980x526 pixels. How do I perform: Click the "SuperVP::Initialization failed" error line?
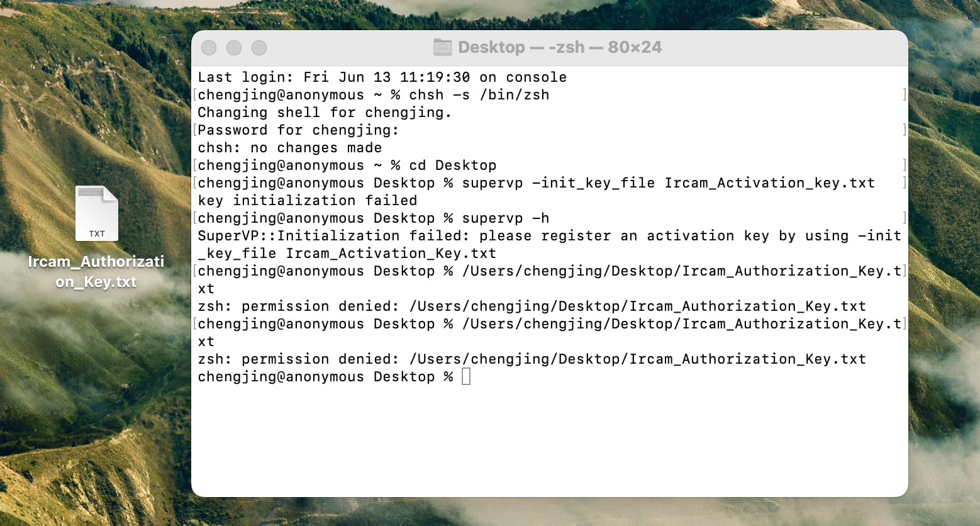click(x=550, y=236)
